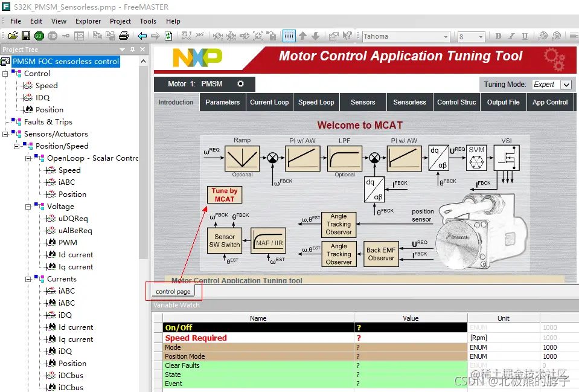Click the copy icon in the toolbar
This screenshot has width=579, height=392.
[x=97, y=36]
